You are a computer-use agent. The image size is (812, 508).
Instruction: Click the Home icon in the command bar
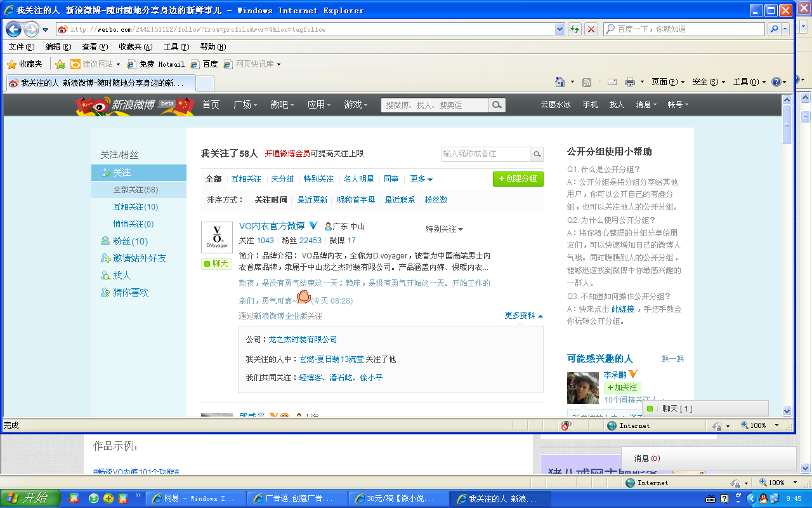(560, 82)
